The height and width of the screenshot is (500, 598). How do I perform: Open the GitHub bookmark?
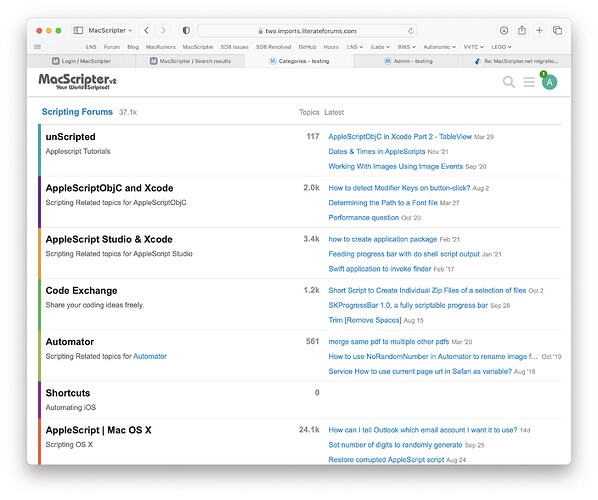point(307,47)
